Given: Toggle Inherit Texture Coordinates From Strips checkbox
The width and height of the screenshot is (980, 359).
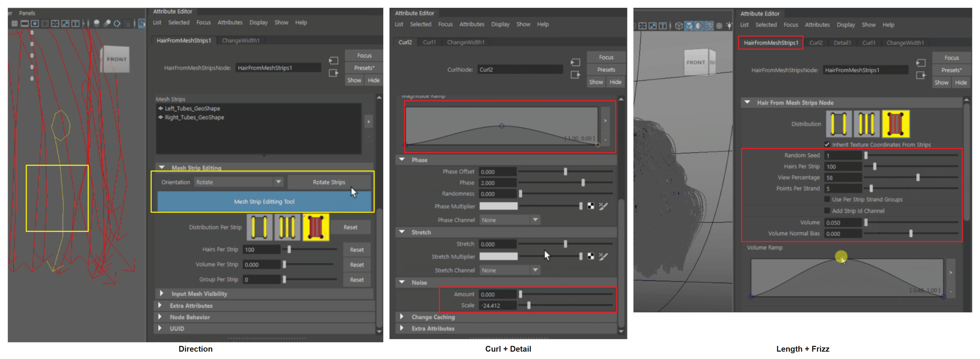Looking at the screenshot, I should (x=827, y=144).
